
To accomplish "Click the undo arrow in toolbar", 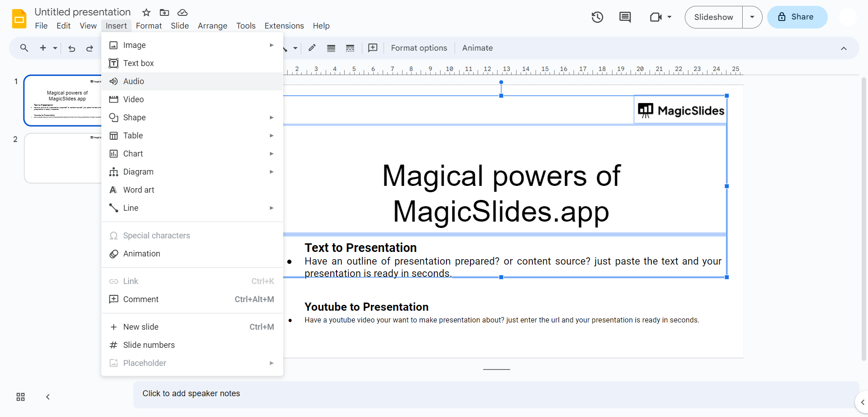I will click(71, 48).
